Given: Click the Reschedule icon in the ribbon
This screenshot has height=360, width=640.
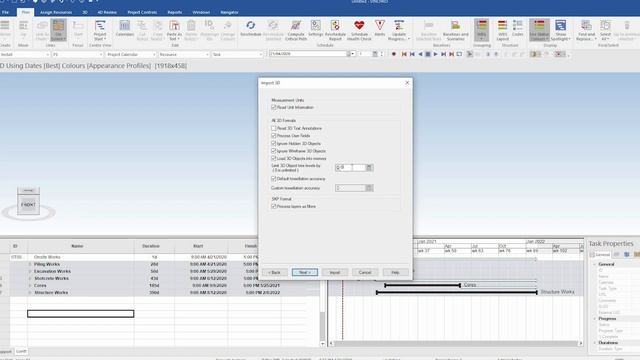Looking at the screenshot, I should 251,25.
